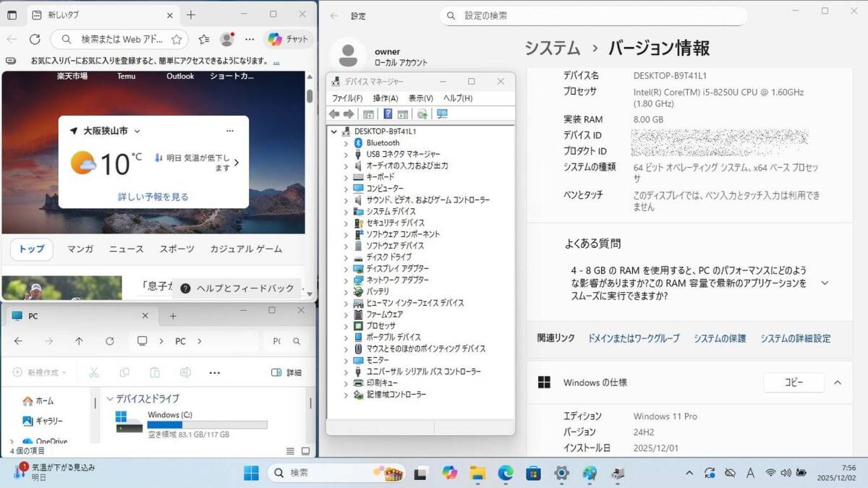Click the refresh icon in File Explorer

[x=109, y=341]
